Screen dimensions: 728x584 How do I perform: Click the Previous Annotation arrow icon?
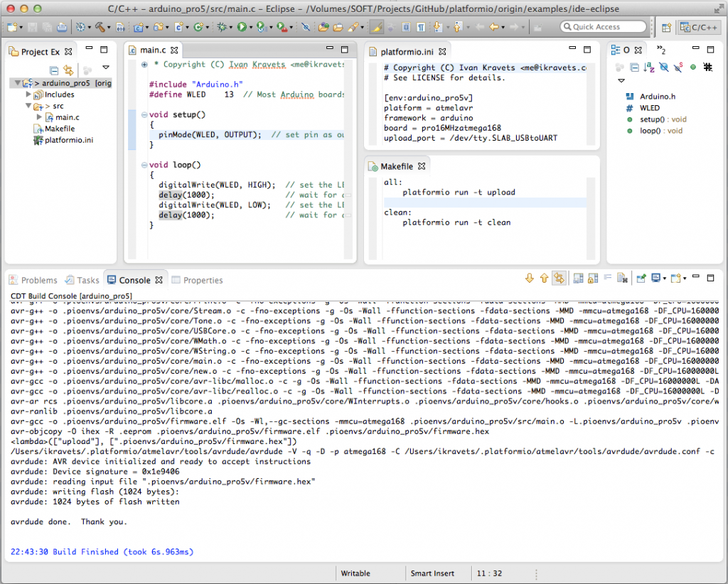(458, 27)
